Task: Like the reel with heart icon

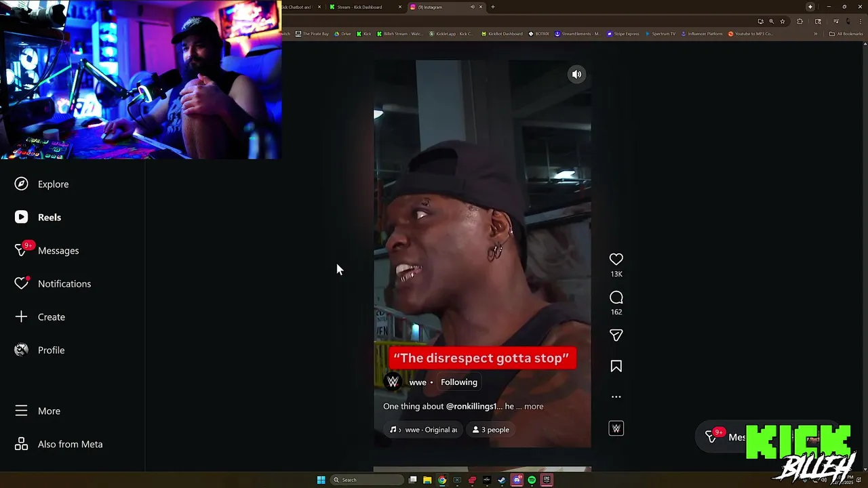Action: point(616,260)
